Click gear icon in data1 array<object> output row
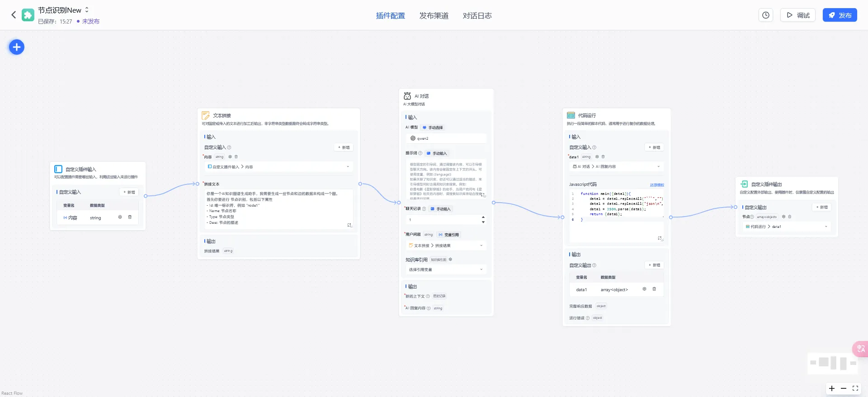The height and width of the screenshot is (397, 868). (x=644, y=289)
